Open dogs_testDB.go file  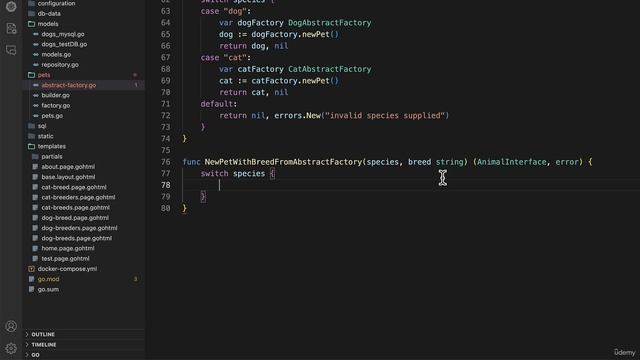click(64, 44)
